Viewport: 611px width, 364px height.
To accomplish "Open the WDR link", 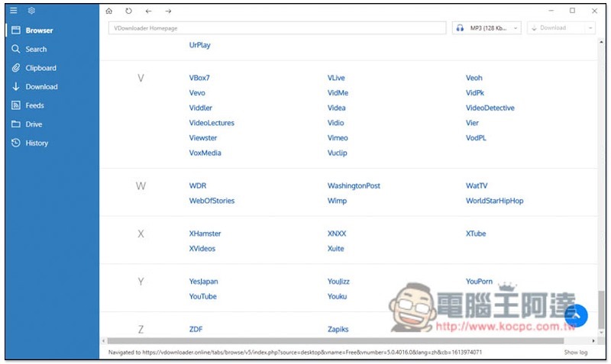I will tap(198, 185).
